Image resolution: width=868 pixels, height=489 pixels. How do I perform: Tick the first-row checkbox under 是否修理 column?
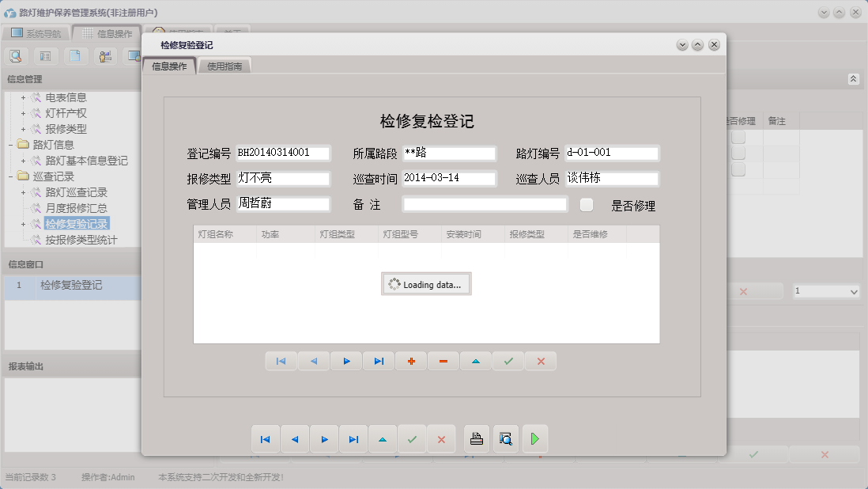tap(738, 138)
